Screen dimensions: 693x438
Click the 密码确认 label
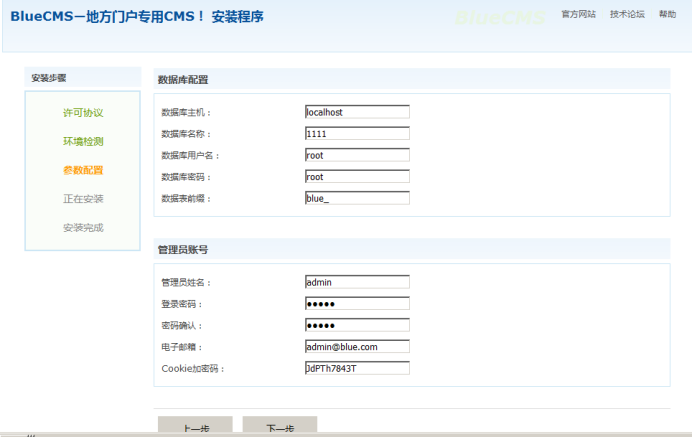(x=182, y=326)
